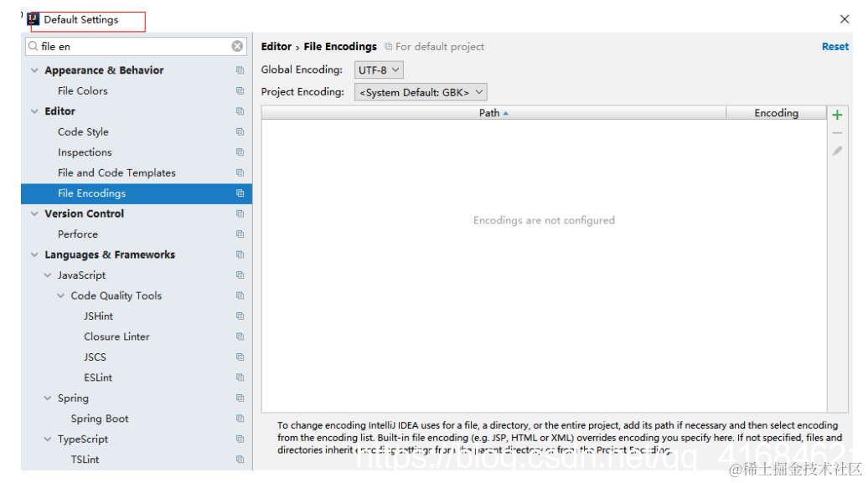
Task: Collapse the Editor section chevron
Action: coord(34,111)
